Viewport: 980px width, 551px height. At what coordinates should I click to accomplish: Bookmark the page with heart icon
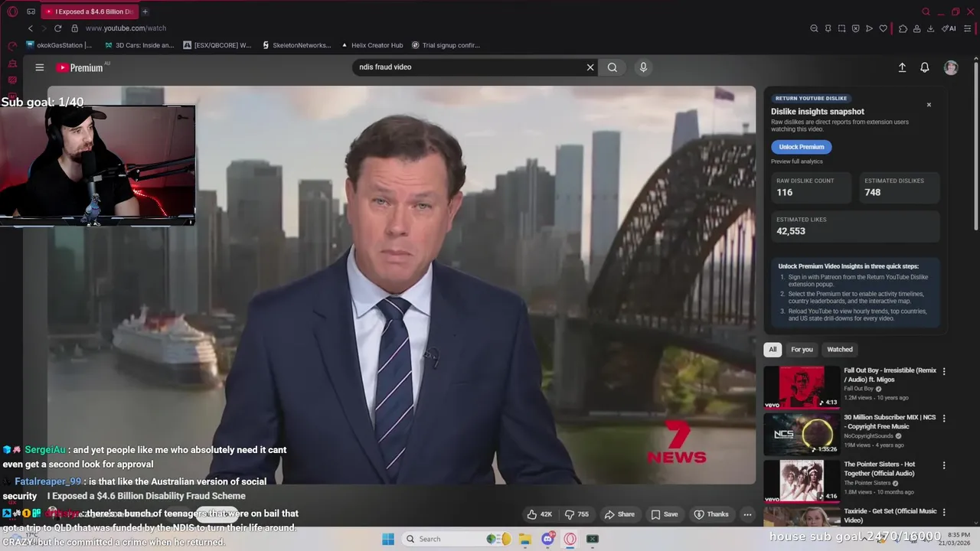[883, 28]
